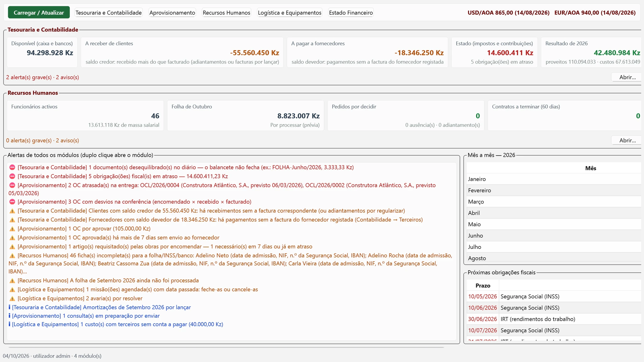Click the Prazo column header
Screen dimensions: 644x362
(483, 286)
